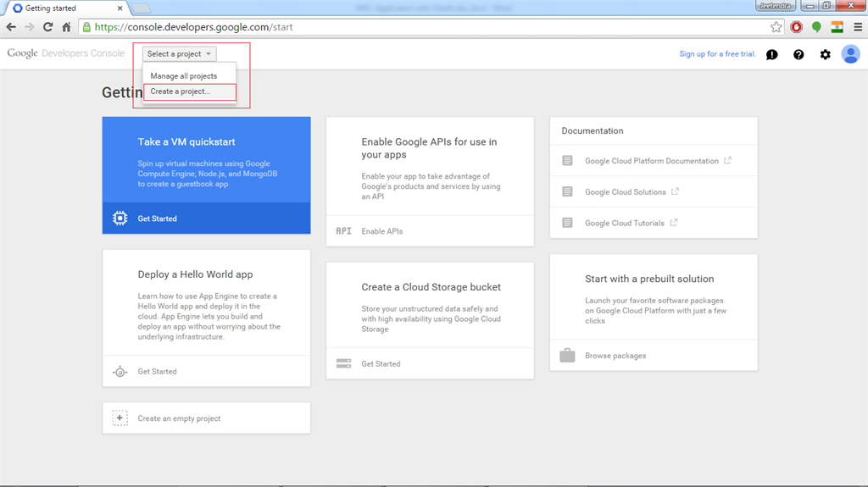Image resolution: width=868 pixels, height=487 pixels.
Task: Open the feedback notification icon
Action: pos(771,54)
